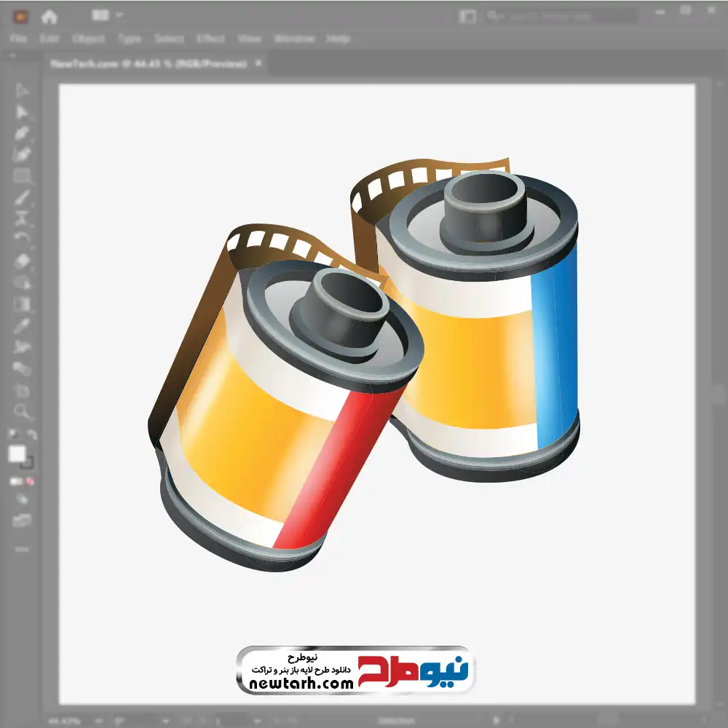Open the Effect menu

(x=210, y=39)
